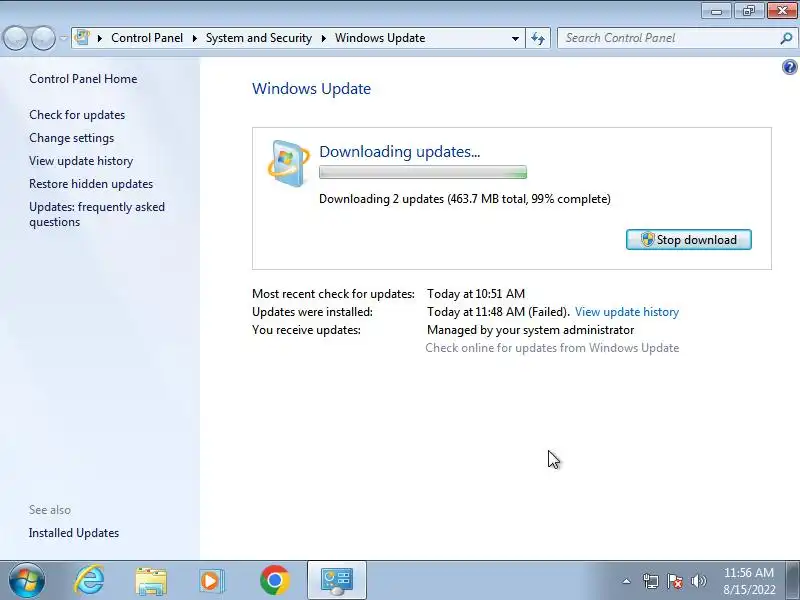
Task: Show hidden tray icons arrow
Action: 626,581
